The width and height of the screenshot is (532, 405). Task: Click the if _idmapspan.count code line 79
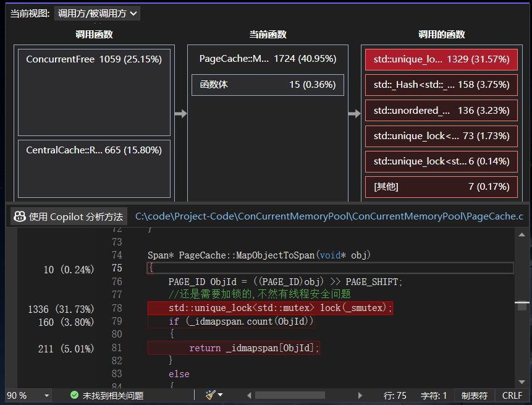[231, 321]
